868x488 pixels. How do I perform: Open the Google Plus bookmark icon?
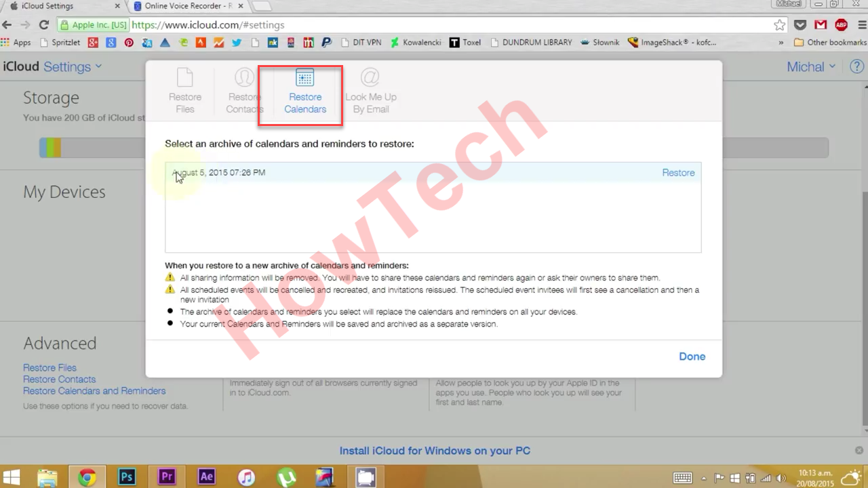92,42
